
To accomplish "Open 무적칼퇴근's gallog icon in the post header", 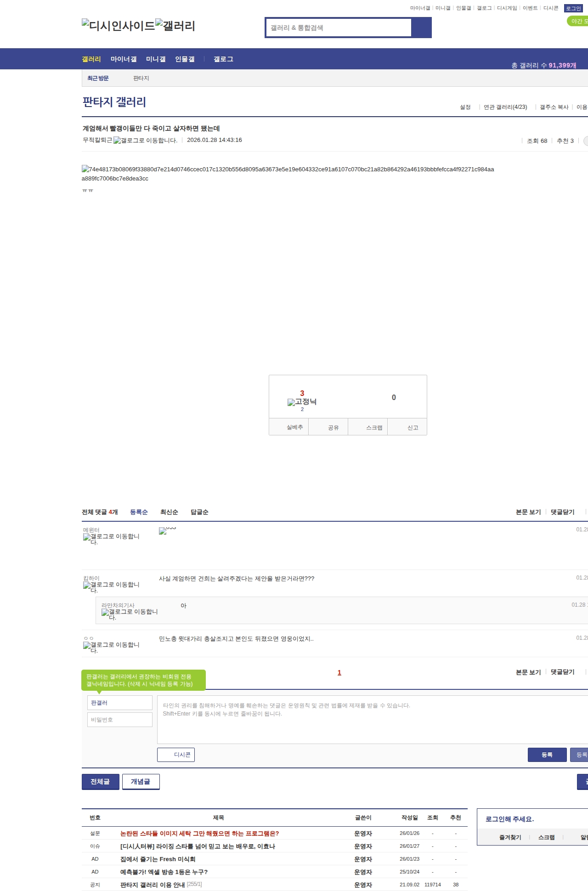I will [145, 141].
